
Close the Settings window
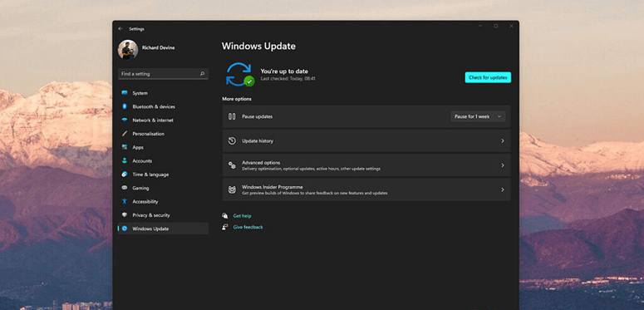pos(511,26)
